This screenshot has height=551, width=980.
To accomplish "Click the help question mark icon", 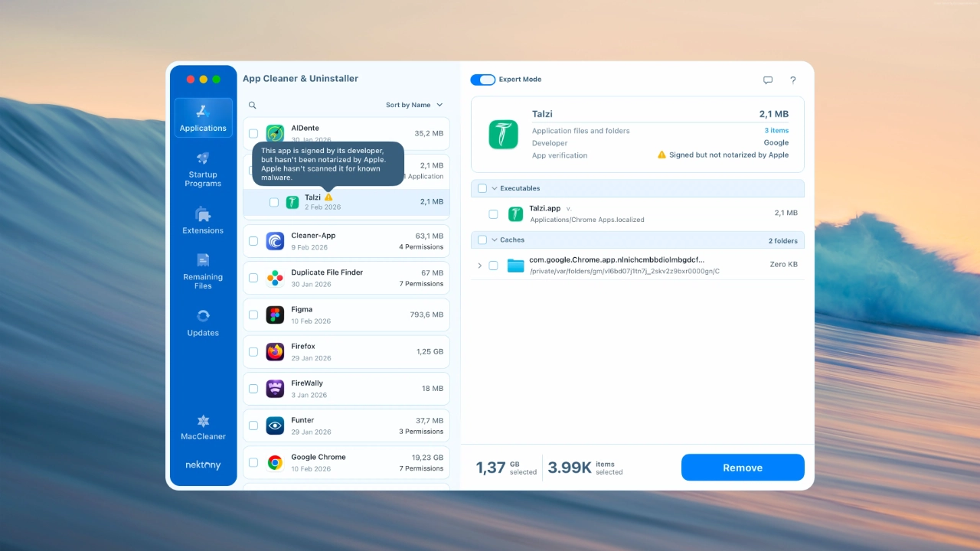I will [793, 80].
